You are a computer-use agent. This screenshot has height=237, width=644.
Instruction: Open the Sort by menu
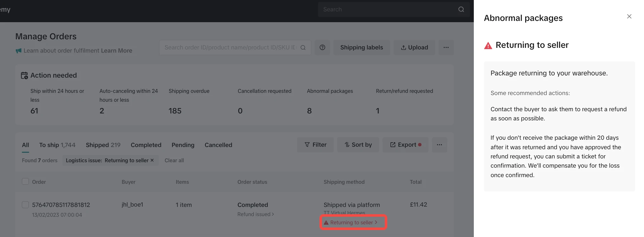coord(358,145)
